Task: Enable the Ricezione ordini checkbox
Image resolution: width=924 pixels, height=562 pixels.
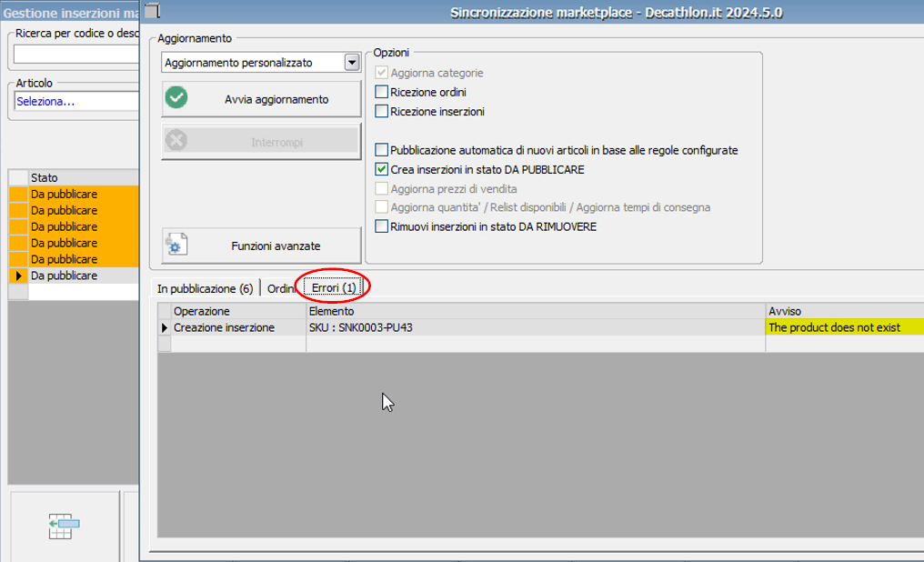Action: pos(381,92)
